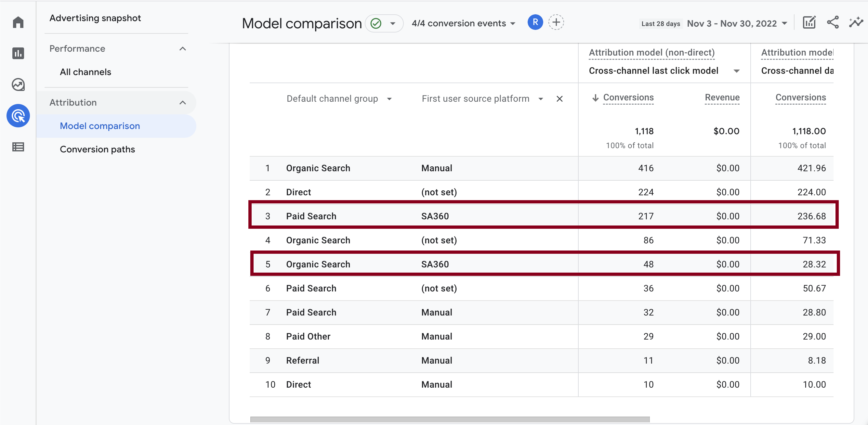Open the Explore icon in sidebar
The height and width of the screenshot is (425, 868).
(x=18, y=84)
